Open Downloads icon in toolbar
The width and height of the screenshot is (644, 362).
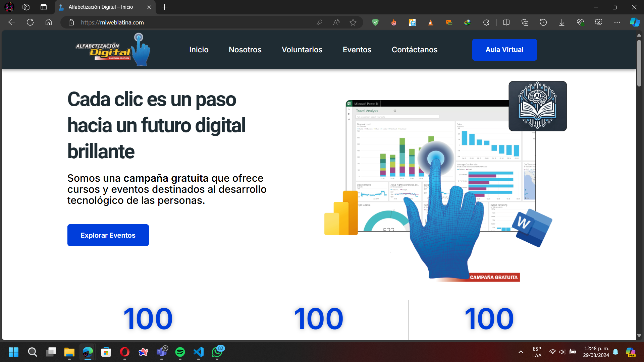pos(562,22)
